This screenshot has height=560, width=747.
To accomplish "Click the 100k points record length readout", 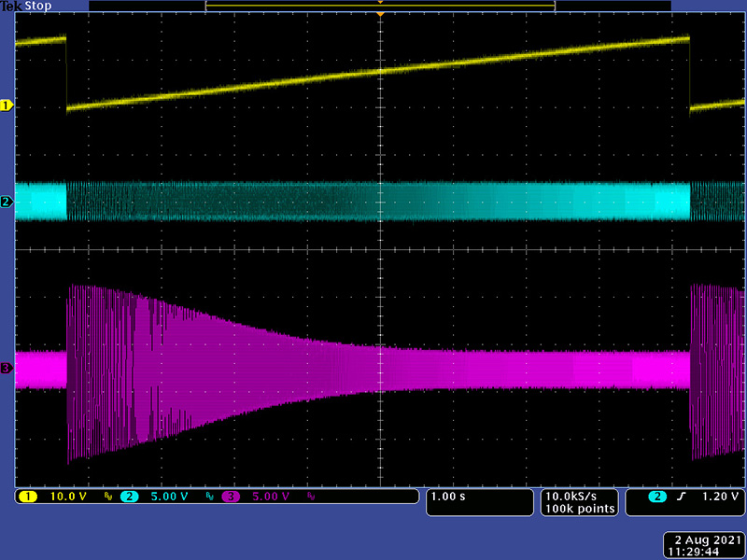I will click(x=579, y=509).
